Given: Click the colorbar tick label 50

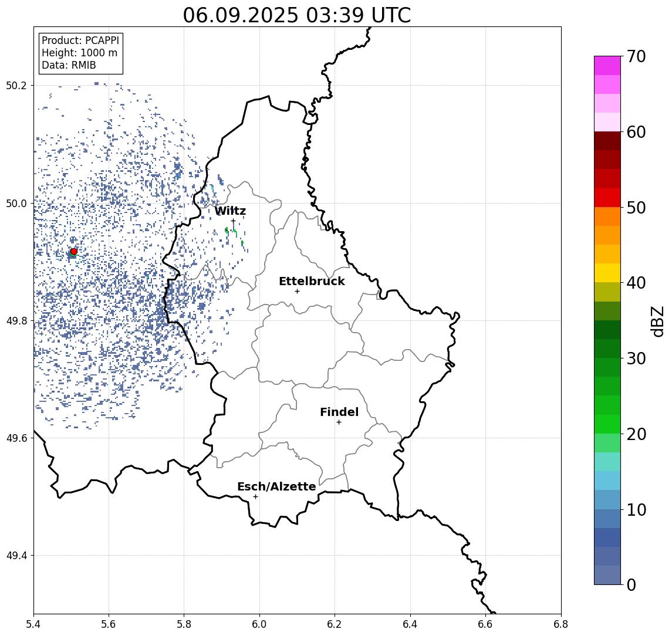Looking at the screenshot, I should tap(636, 208).
